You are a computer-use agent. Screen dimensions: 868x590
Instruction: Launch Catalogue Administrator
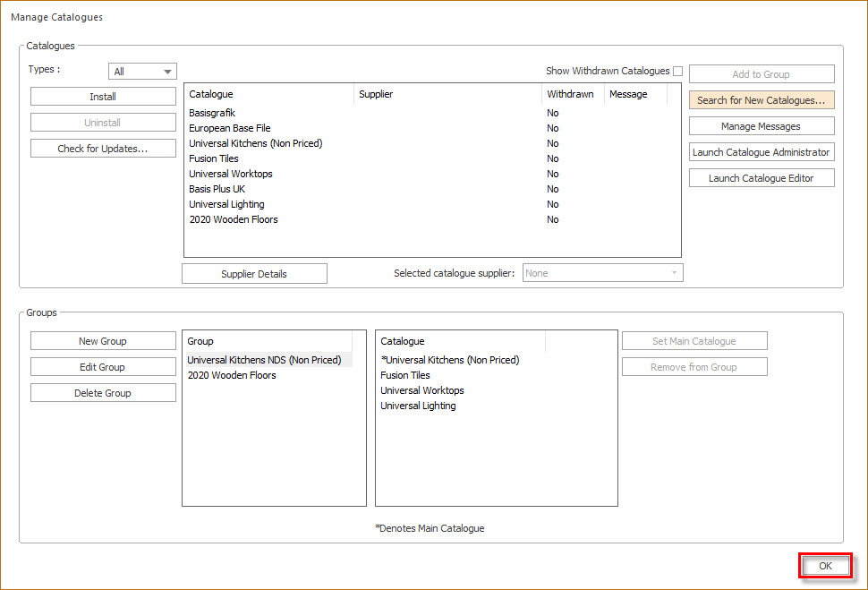pos(761,151)
